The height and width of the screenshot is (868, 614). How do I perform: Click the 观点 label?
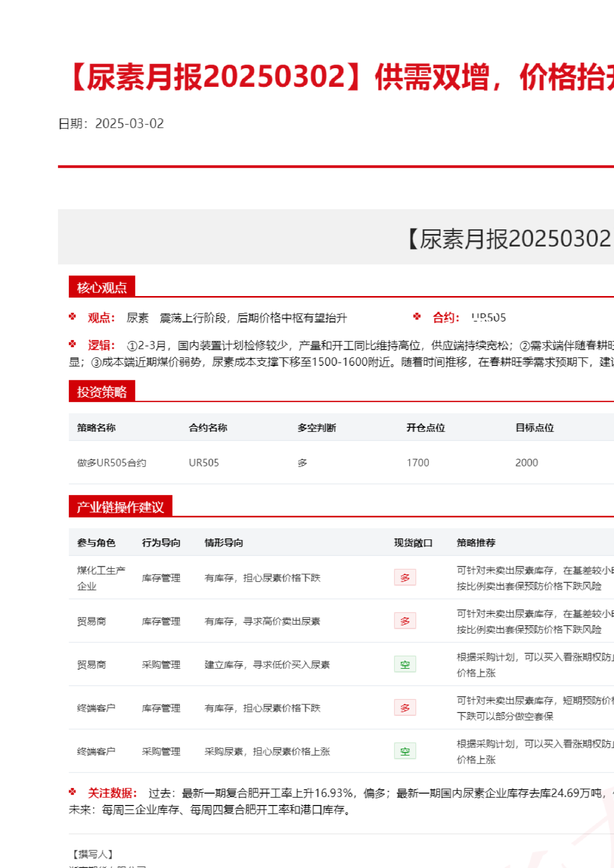click(x=101, y=318)
